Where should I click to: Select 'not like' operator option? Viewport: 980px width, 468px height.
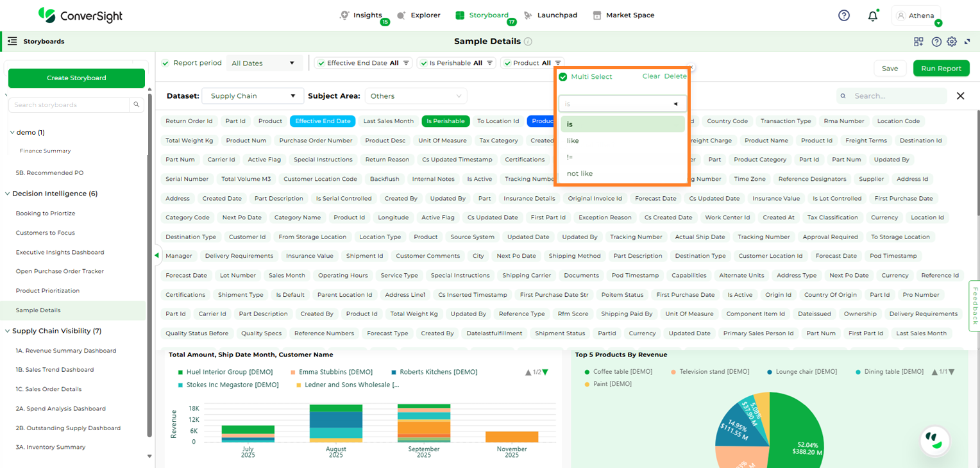[x=580, y=174]
